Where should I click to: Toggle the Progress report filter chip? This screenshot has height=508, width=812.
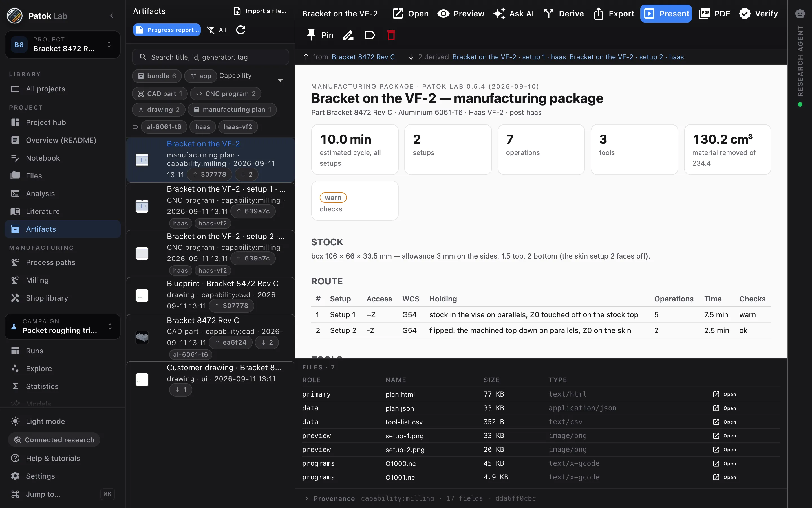point(167,30)
